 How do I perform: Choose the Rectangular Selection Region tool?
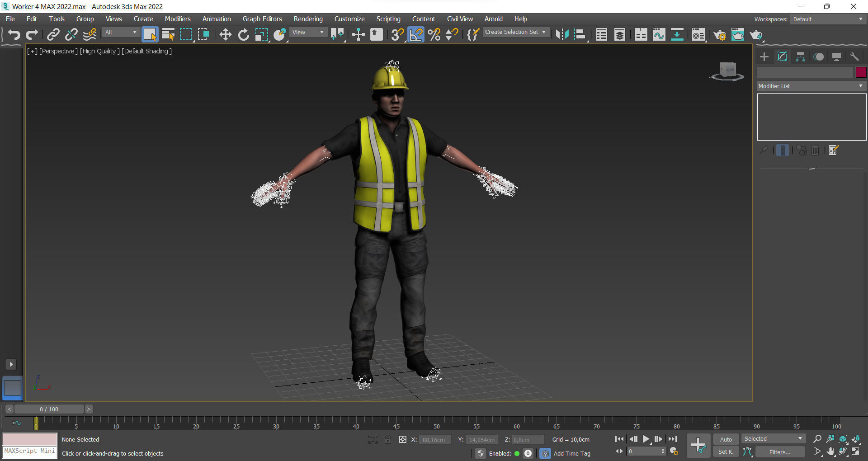click(x=186, y=35)
